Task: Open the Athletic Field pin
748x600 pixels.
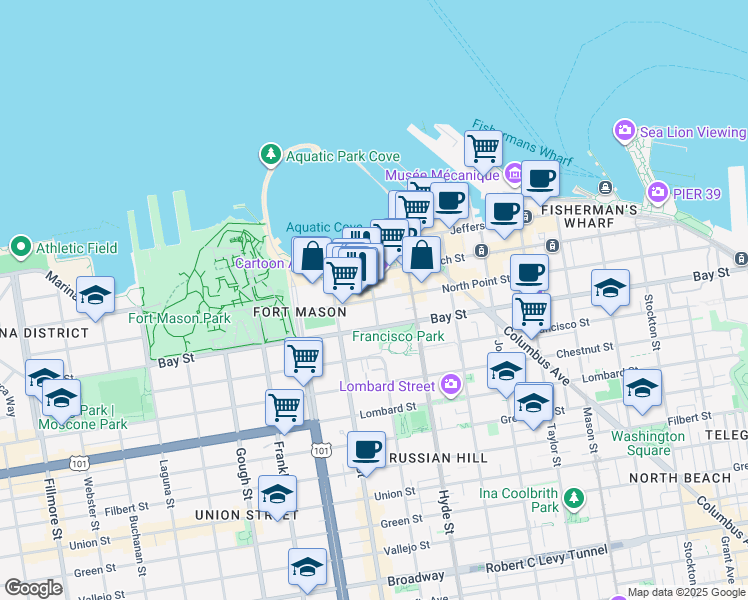Action: [x=21, y=247]
